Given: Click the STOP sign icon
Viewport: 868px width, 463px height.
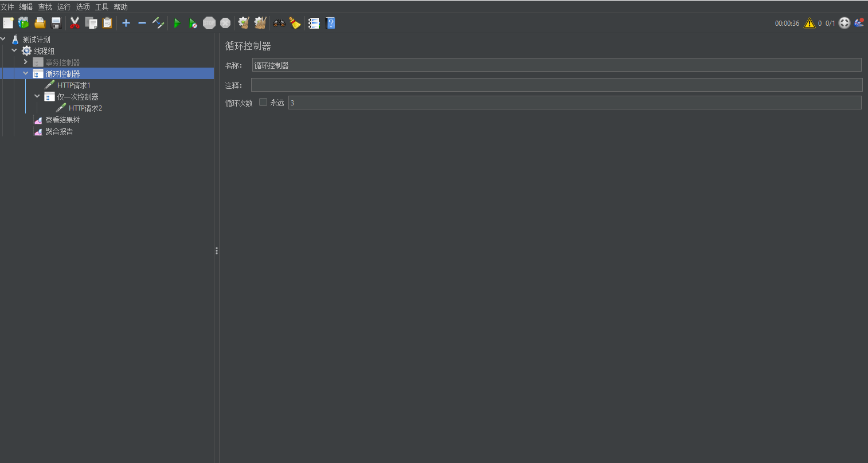Looking at the screenshot, I should [x=209, y=23].
